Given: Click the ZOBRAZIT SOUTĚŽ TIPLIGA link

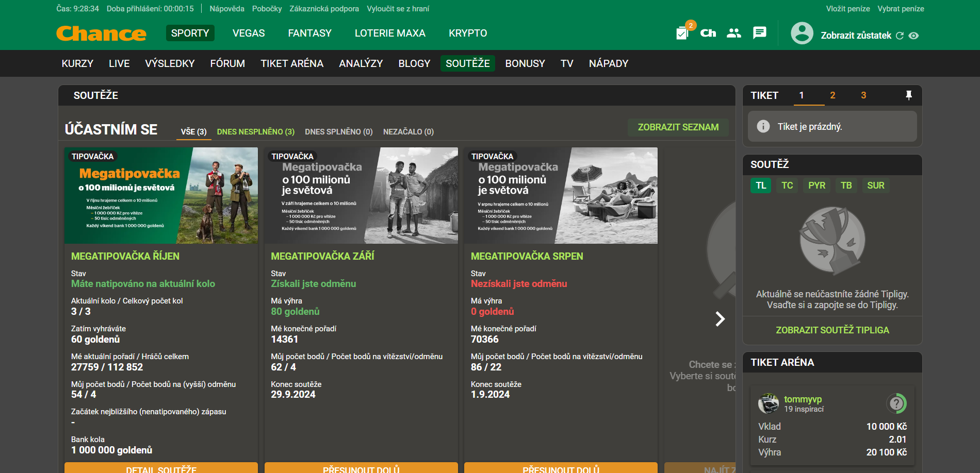Looking at the screenshot, I should point(832,330).
